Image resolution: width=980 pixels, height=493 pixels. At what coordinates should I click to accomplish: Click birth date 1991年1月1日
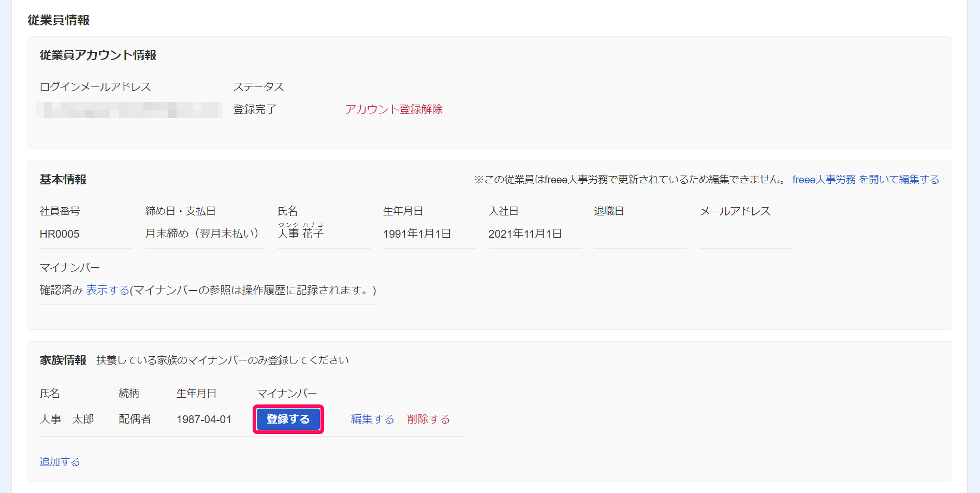pos(417,234)
